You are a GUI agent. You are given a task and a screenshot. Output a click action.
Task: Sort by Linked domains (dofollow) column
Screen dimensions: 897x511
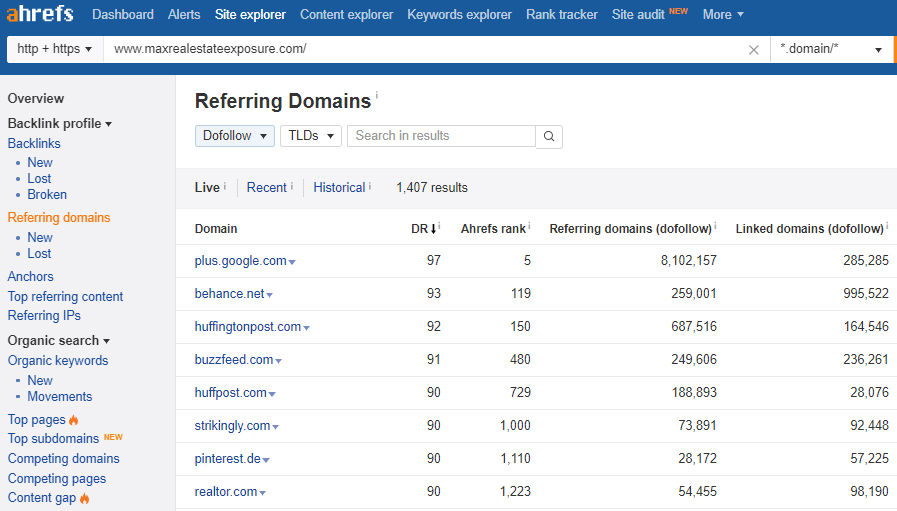pos(809,229)
